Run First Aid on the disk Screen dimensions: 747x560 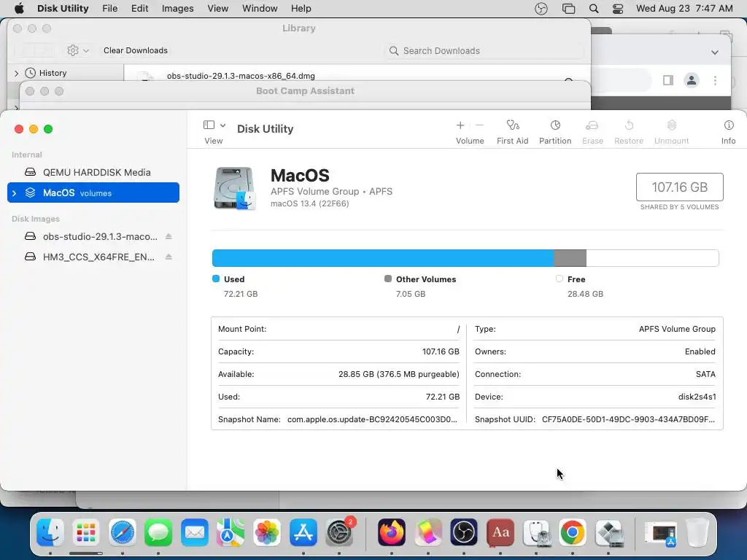513,125
